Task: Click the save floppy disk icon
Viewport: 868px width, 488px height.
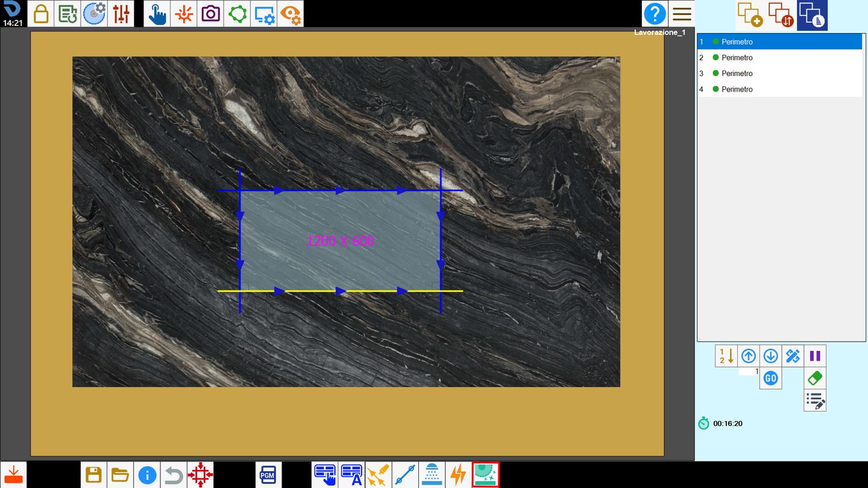Action: coord(93,475)
